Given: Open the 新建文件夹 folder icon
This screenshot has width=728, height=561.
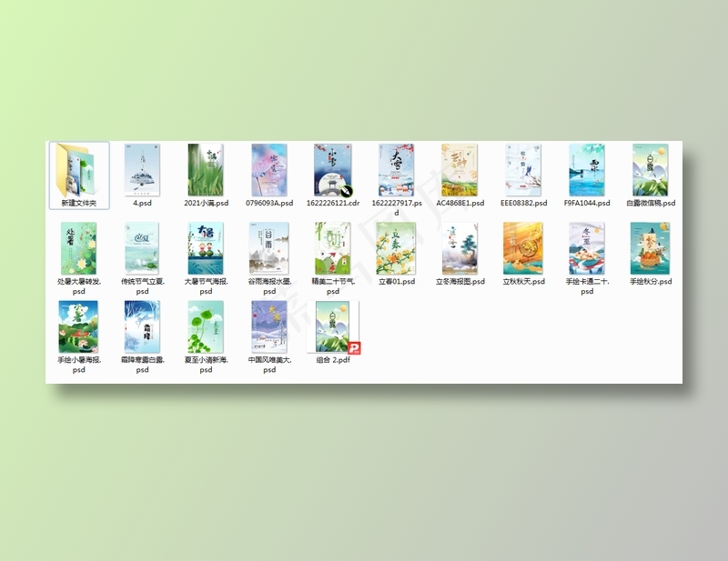Looking at the screenshot, I should tap(79, 170).
